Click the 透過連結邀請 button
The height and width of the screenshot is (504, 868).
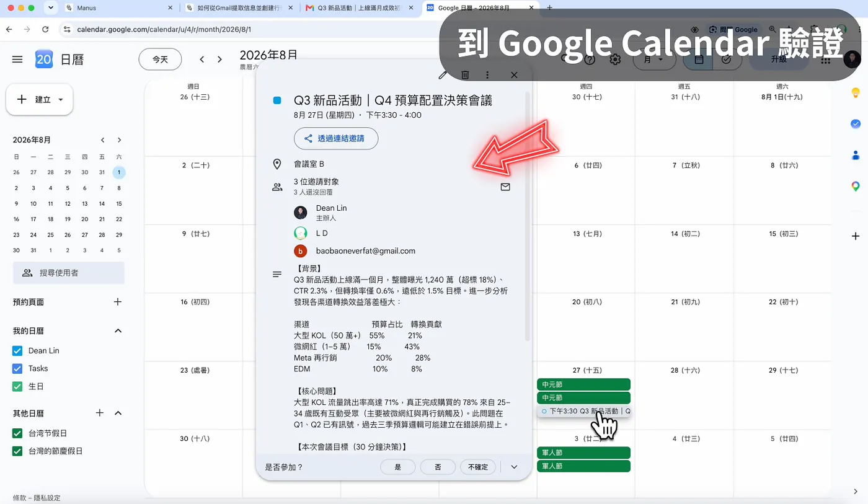coord(336,138)
